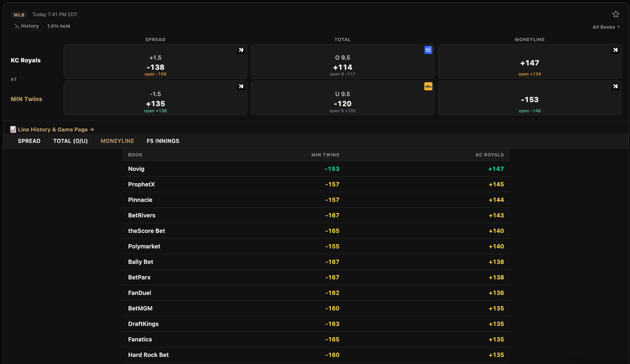The height and width of the screenshot is (364, 630).
Task: Click the Novig book name in the table
Action: [136, 169]
